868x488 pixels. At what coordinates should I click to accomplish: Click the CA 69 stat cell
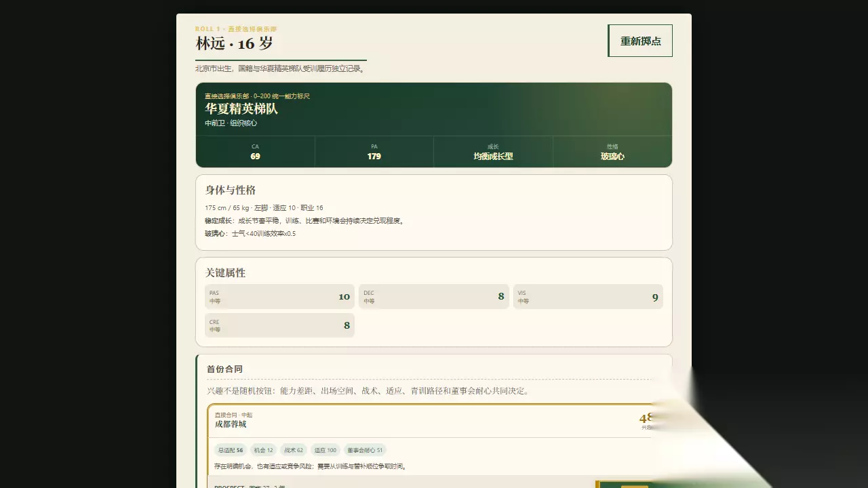pyautogui.click(x=255, y=152)
